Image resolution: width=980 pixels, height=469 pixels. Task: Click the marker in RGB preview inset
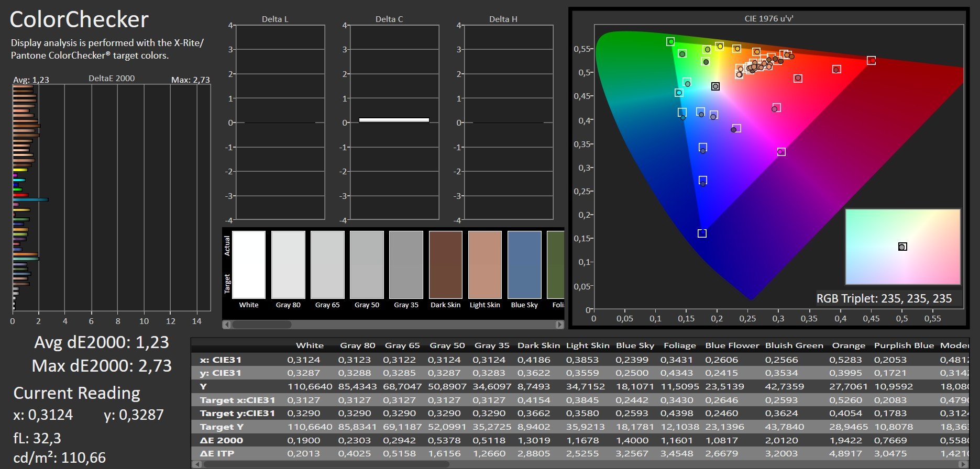coord(902,247)
